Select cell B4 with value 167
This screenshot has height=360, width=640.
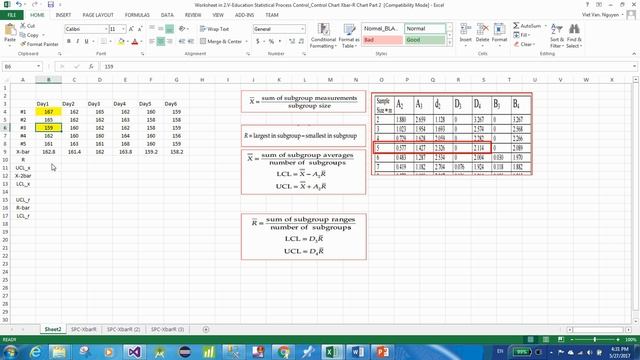tap(49, 112)
